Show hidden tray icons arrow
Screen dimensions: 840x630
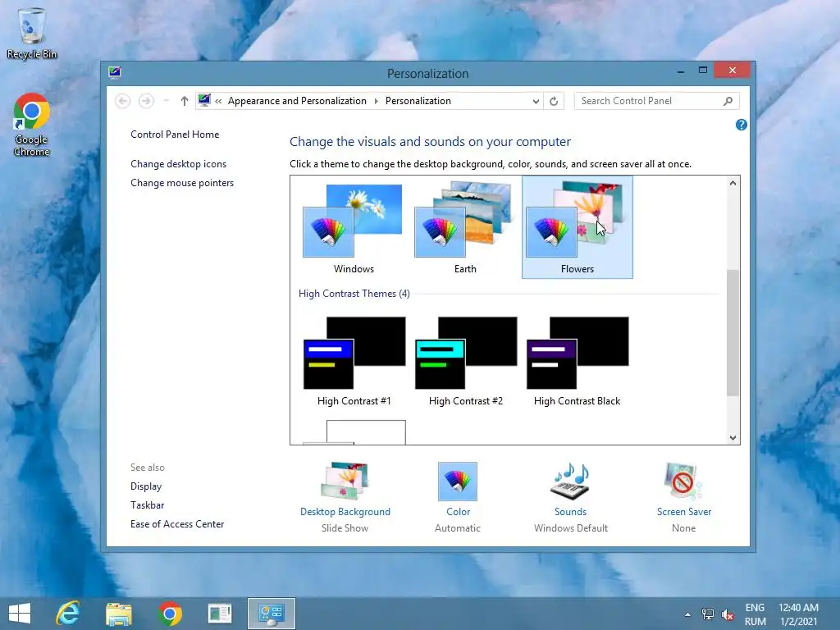pyautogui.click(x=687, y=614)
